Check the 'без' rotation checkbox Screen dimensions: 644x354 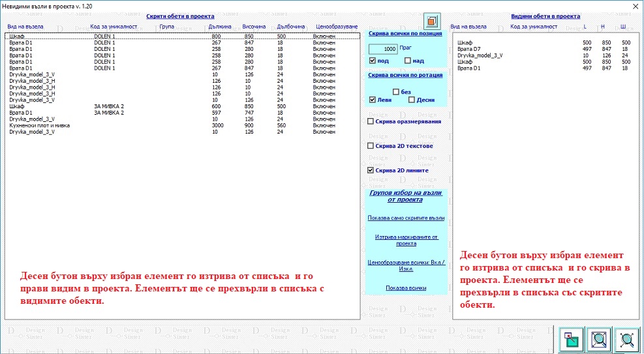point(396,92)
